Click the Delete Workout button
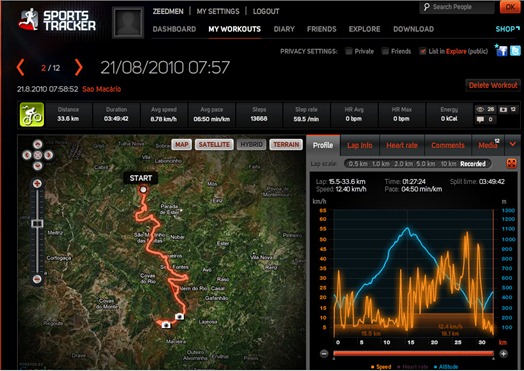Viewport: 524px width, 371px height. pyautogui.click(x=493, y=85)
